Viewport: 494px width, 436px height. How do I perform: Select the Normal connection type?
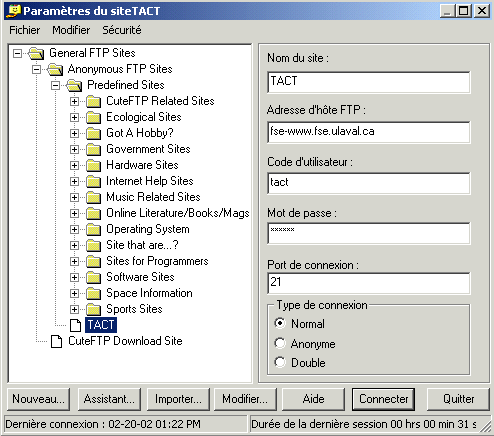click(280, 323)
